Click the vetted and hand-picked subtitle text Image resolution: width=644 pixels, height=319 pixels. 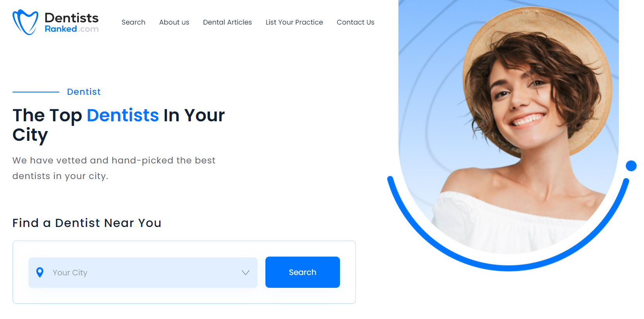[114, 168]
